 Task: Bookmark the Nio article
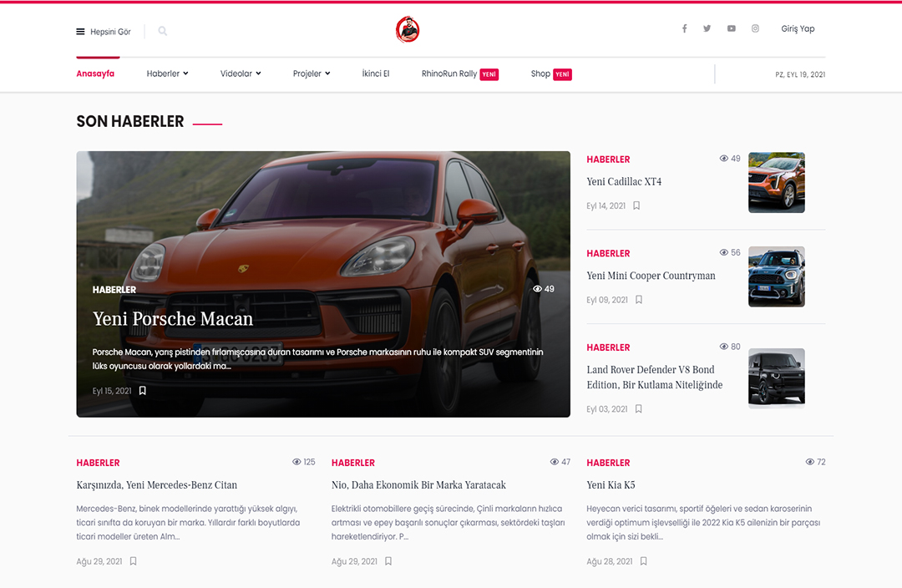pos(388,561)
